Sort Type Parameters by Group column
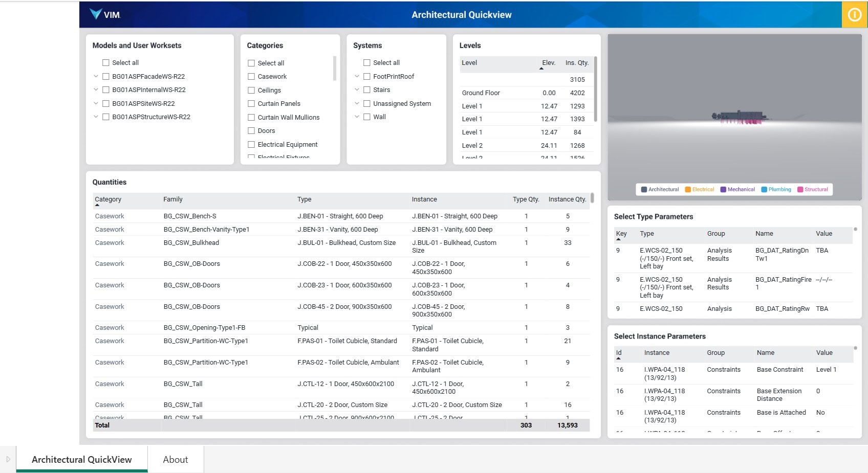This screenshot has height=473, width=868. (x=716, y=234)
